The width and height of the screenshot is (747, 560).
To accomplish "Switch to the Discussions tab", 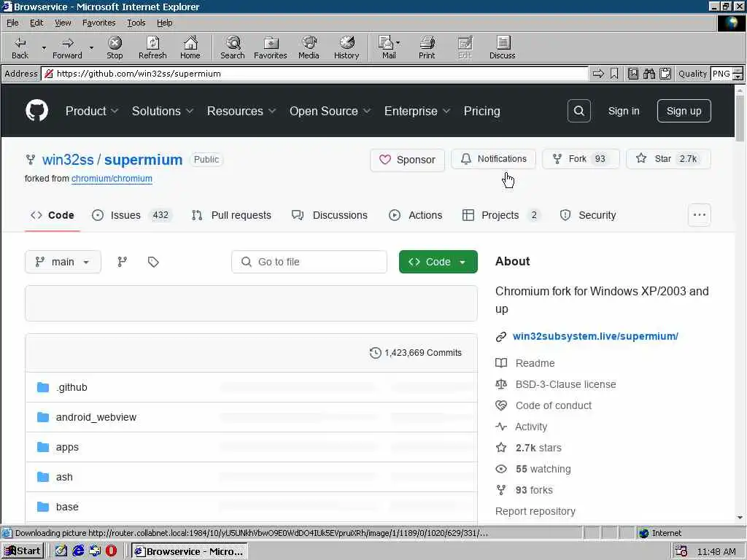I will point(330,215).
